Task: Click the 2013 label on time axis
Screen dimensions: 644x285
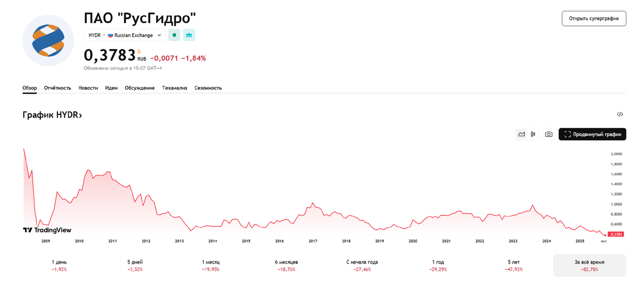Action: (179, 242)
